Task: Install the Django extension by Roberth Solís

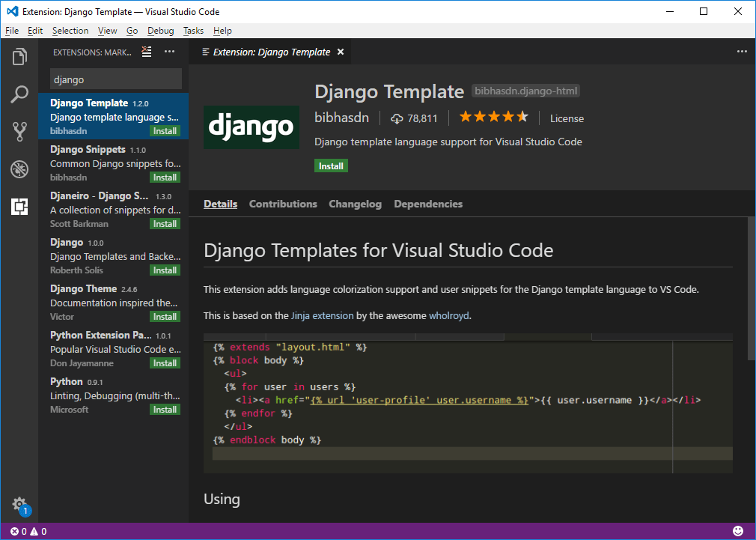Action: click(x=165, y=270)
